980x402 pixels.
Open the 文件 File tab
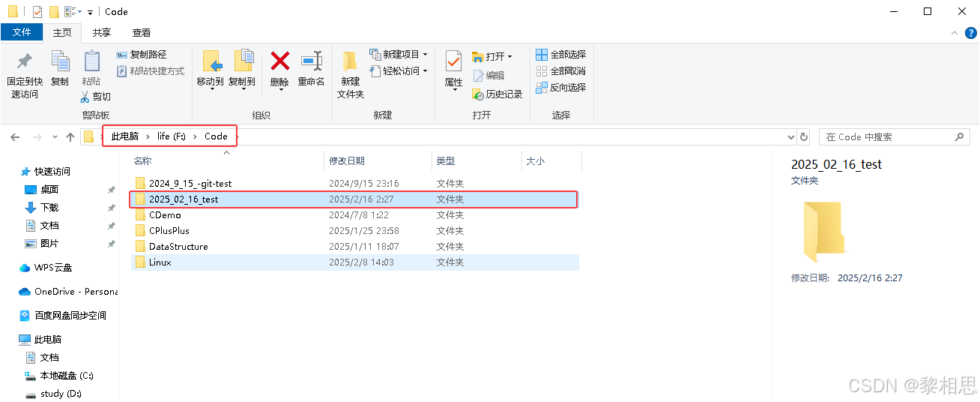[22, 32]
